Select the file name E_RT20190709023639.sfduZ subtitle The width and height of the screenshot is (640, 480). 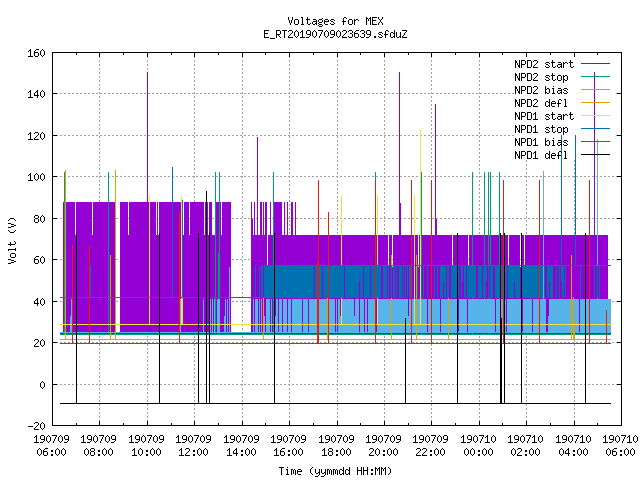tap(335, 34)
